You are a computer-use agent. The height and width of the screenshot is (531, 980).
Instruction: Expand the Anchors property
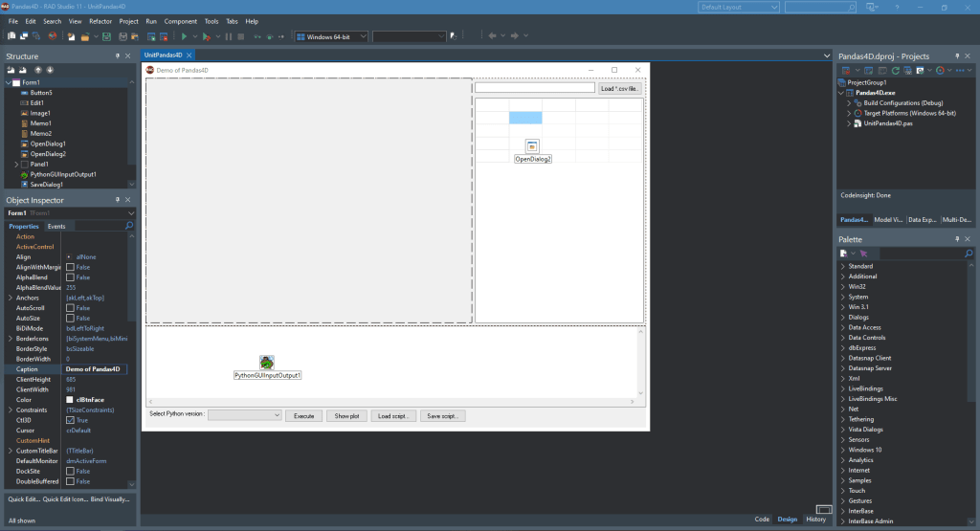click(x=10, y=298)
